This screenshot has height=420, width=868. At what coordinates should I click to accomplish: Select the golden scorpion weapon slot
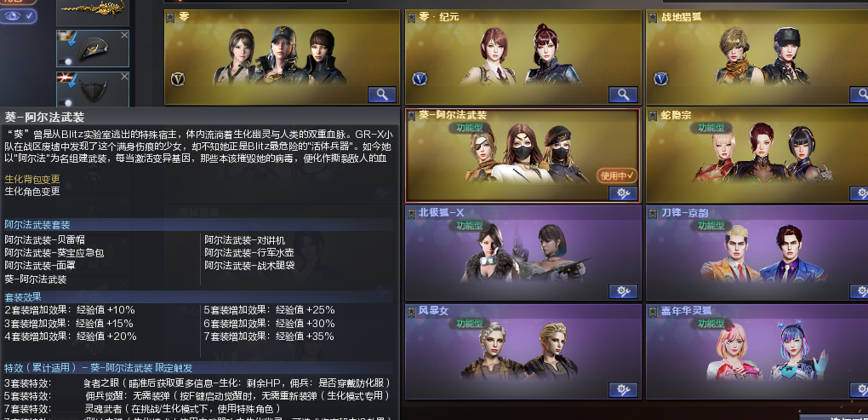[93, 12]
